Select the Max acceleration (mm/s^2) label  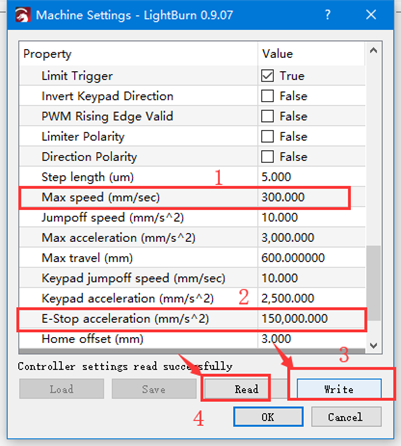point(118,238)
